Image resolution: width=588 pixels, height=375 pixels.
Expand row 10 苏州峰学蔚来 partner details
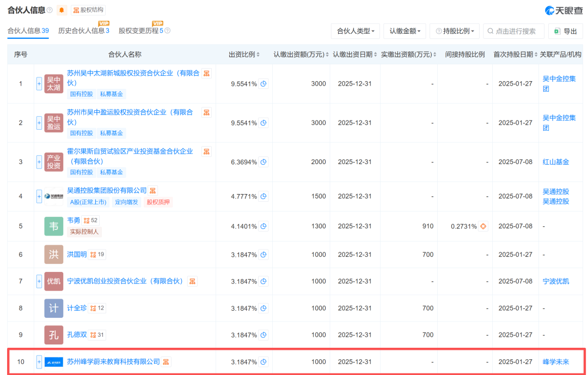click(x=39, y=362)
